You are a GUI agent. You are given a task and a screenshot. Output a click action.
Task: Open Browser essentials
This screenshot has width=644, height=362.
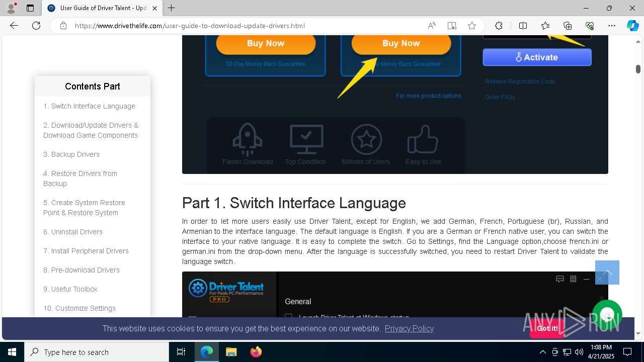590,26
